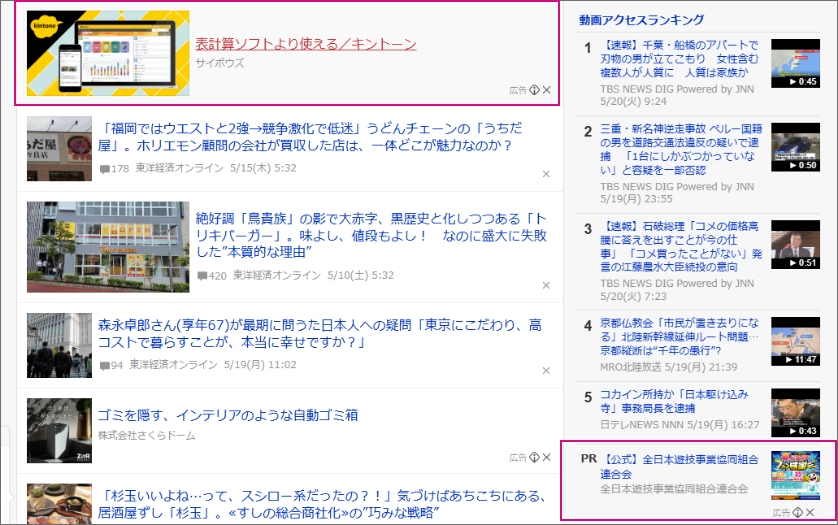Close the 全日本遊技事業協同組合 PR ad
The width and height of the screenshot is (838, 525).
pos(810,512)
